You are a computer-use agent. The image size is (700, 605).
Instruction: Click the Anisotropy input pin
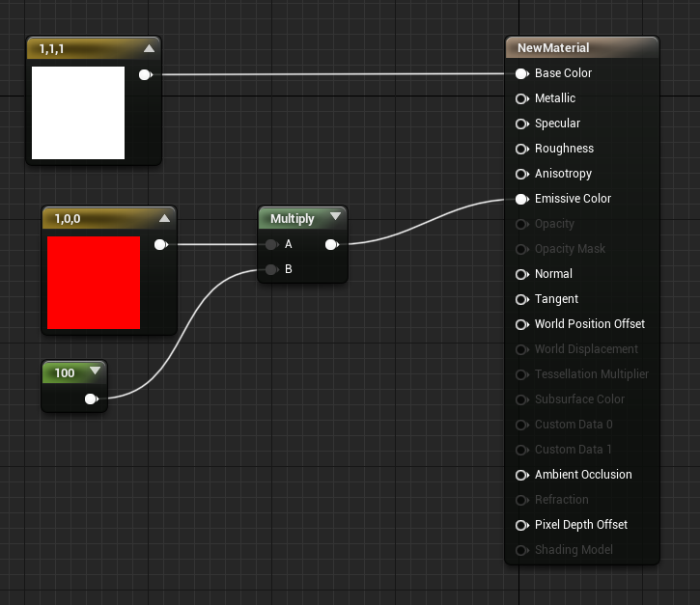point(522,174)
